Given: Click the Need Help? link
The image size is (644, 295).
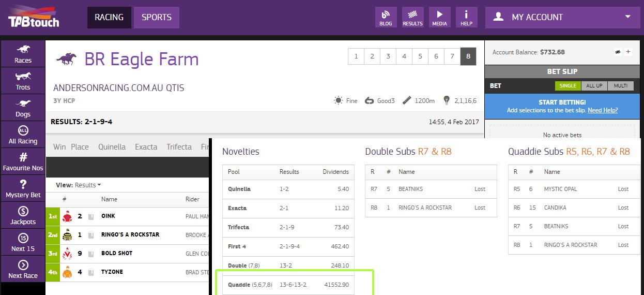Looking at the screenshot, I should pyautogui.click(x=603, y=110).
